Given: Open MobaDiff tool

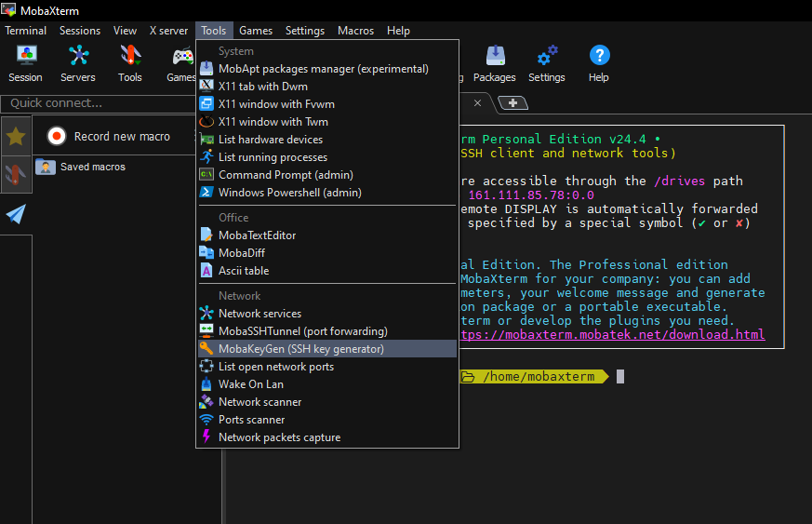Looking at the screenshot, I should [327, 253].
